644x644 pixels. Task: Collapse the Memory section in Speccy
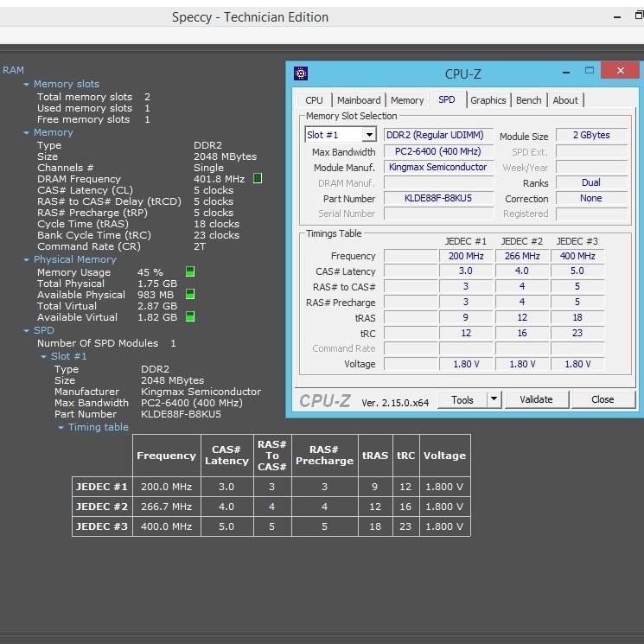click(x=26, y=133)
